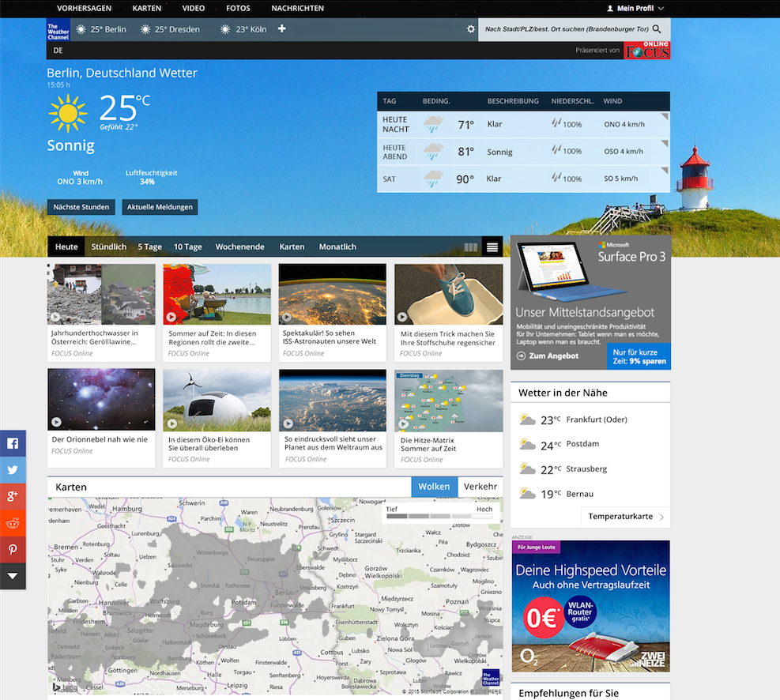
Task: Switch the map to Verkehr view
Action: pyautogui.click(x=480, y=487)
